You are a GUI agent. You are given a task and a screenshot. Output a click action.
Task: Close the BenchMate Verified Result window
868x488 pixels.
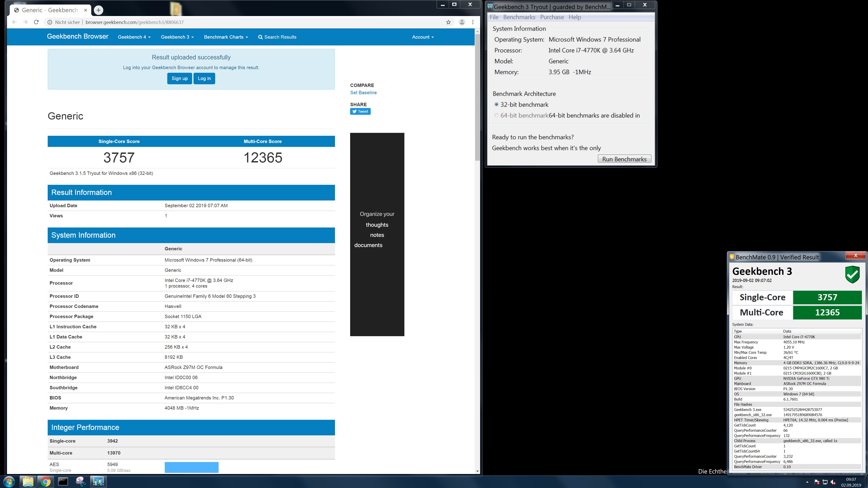856,256
